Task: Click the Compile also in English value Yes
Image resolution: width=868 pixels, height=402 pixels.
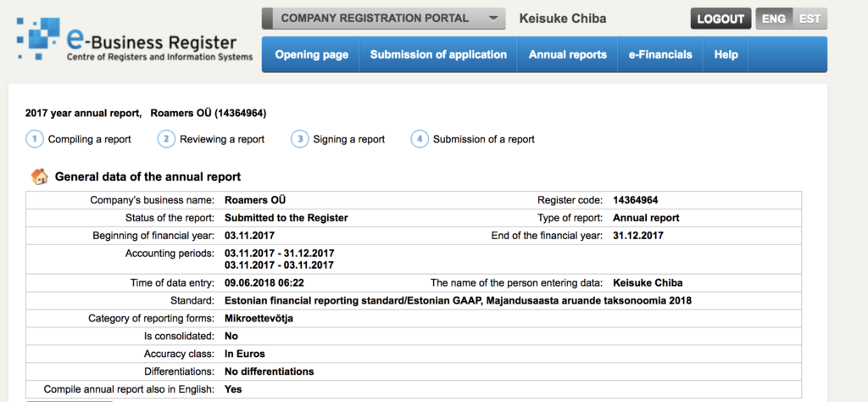Action: point(233,389)
